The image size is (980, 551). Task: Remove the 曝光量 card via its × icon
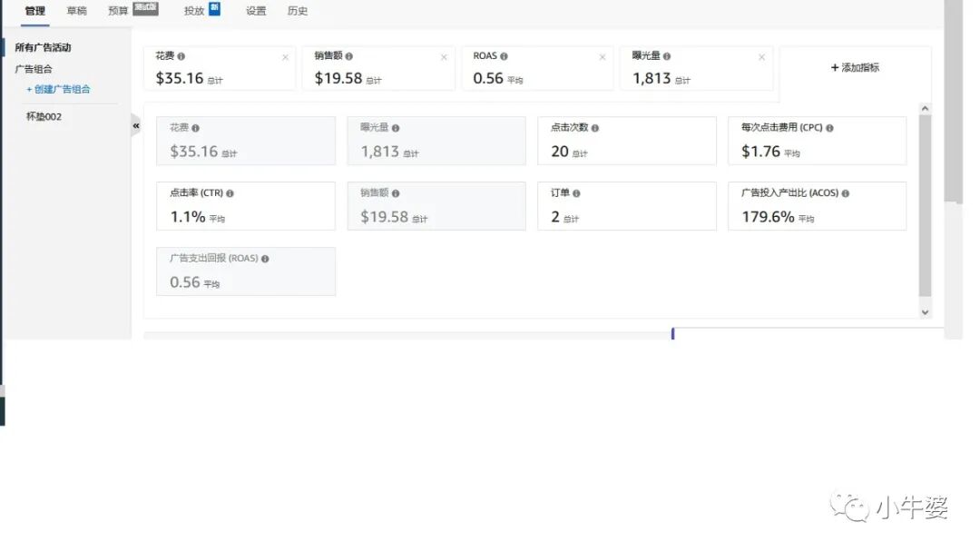coord(760,55)
